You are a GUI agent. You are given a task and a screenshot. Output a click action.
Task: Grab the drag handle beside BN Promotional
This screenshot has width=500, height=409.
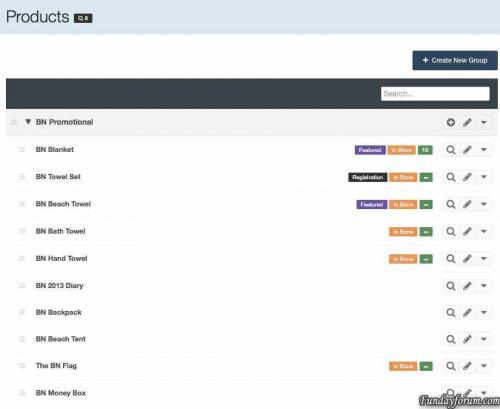(x=14, y=122)
